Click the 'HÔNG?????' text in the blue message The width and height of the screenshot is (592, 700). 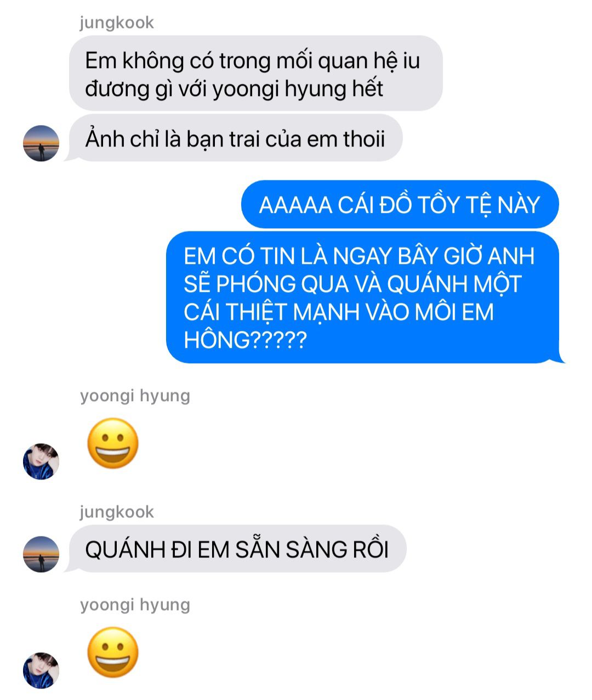click(245, 340)
